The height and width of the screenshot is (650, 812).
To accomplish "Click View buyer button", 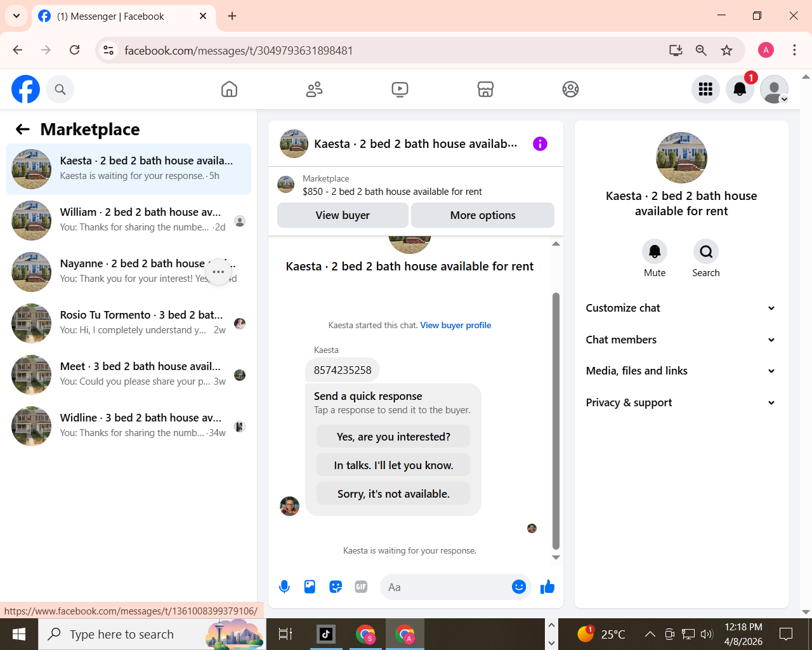I will pyautogui.click(x=343, y=215).
